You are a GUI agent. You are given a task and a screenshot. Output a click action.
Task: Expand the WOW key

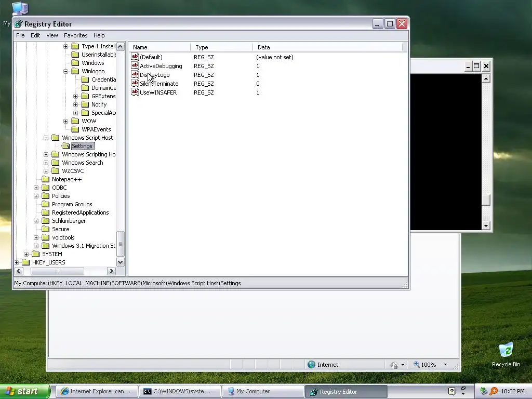coord(66,121)
